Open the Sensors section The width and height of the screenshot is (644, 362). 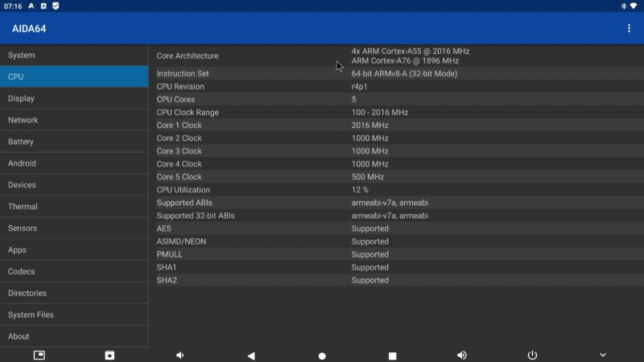74,228
